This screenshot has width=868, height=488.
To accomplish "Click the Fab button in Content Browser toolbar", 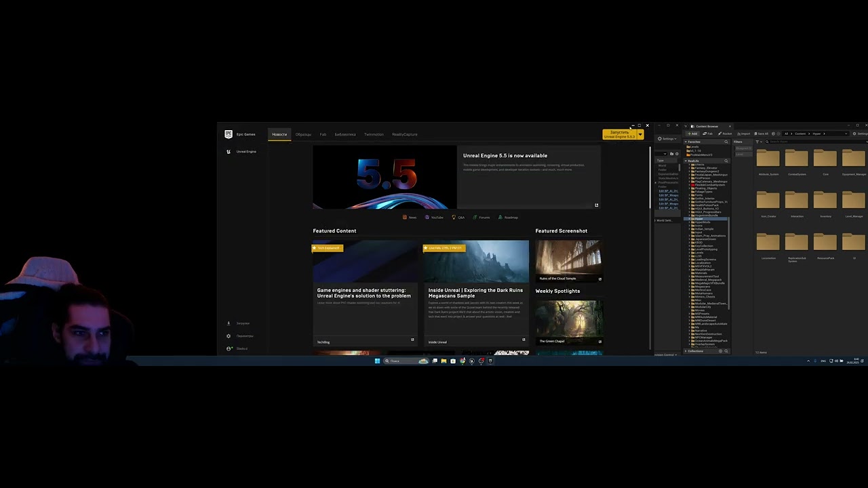I will click(707, 134).
